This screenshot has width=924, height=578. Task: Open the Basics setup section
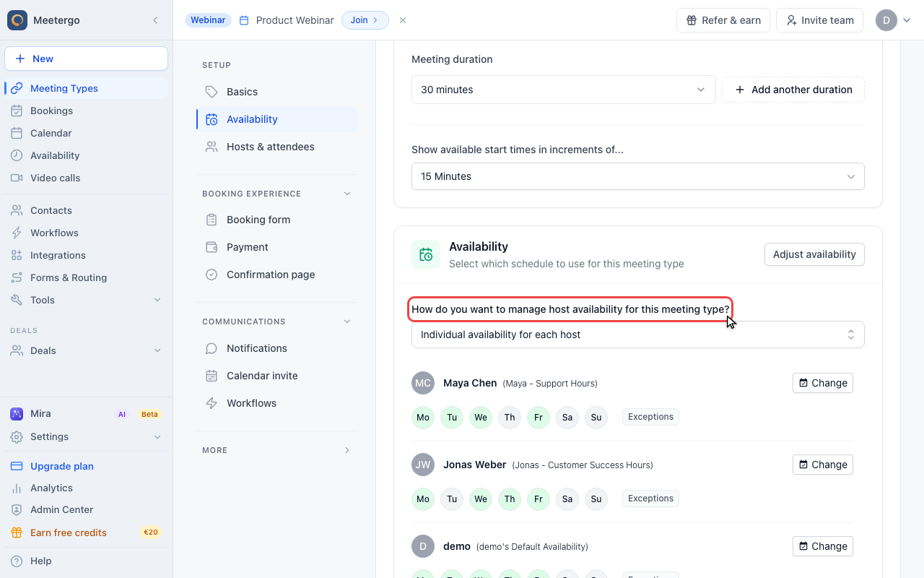tap(277, 92)
